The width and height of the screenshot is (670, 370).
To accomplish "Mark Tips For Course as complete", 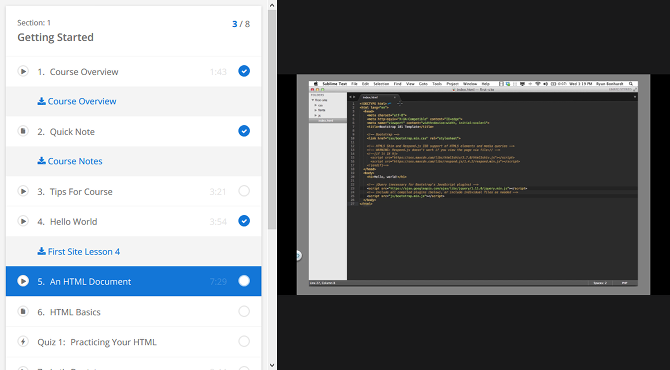I will (x=244, y=191).
